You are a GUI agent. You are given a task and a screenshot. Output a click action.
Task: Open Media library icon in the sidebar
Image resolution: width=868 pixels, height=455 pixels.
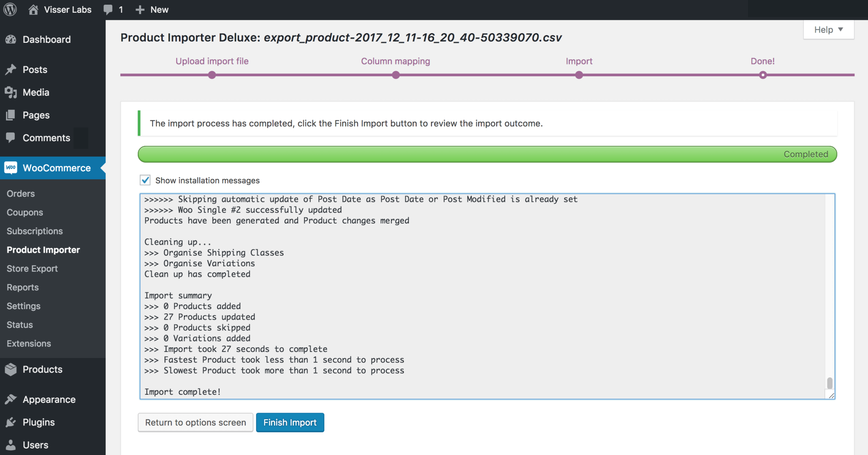11,92
